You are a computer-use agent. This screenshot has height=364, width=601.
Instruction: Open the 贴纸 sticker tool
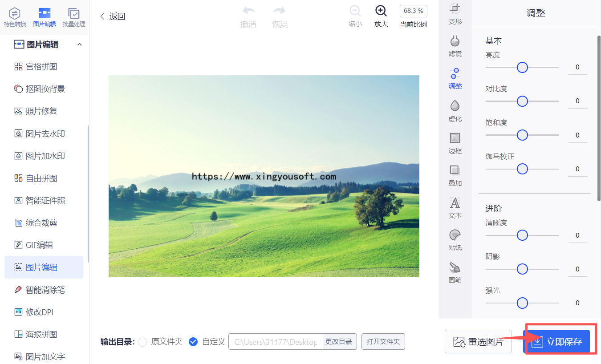click(455, 240)
